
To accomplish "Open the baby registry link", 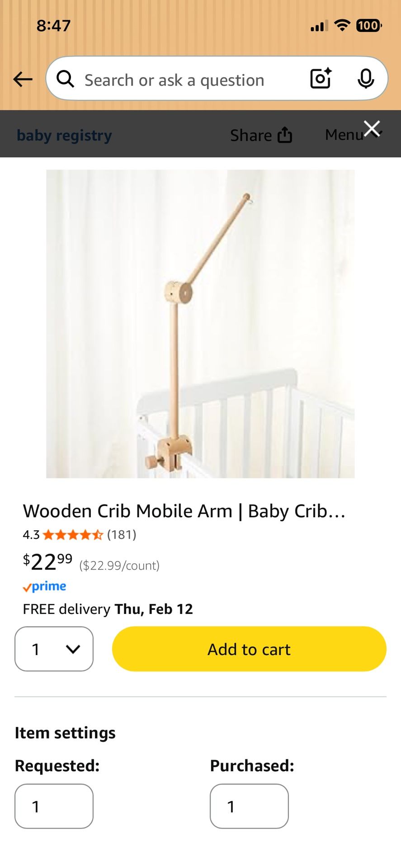I will (64, 135).
